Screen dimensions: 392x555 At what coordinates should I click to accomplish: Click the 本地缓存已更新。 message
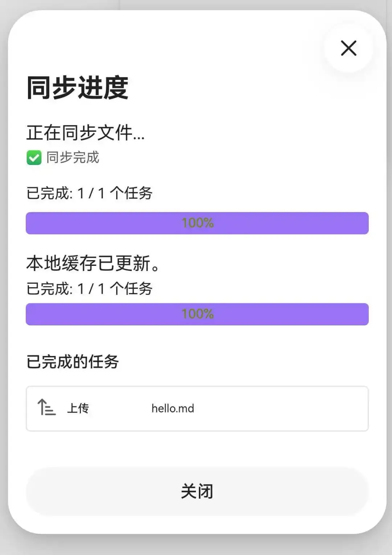[93, 263]
